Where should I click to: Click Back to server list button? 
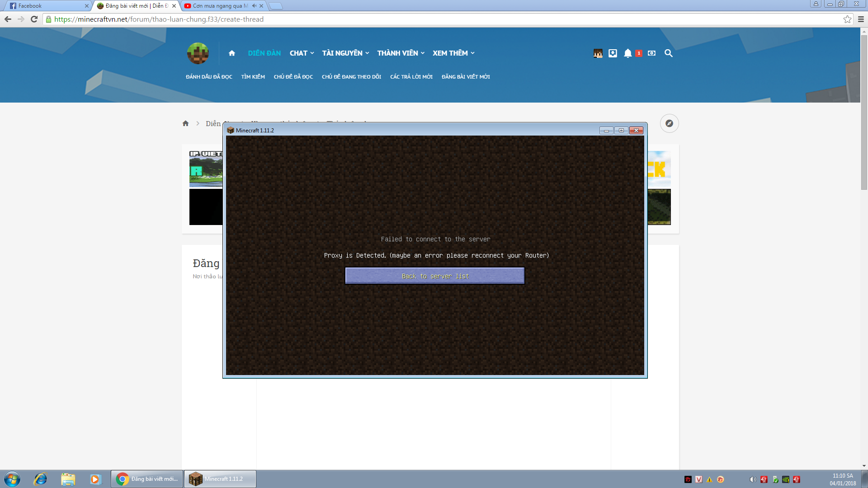[x=434, y=276]
